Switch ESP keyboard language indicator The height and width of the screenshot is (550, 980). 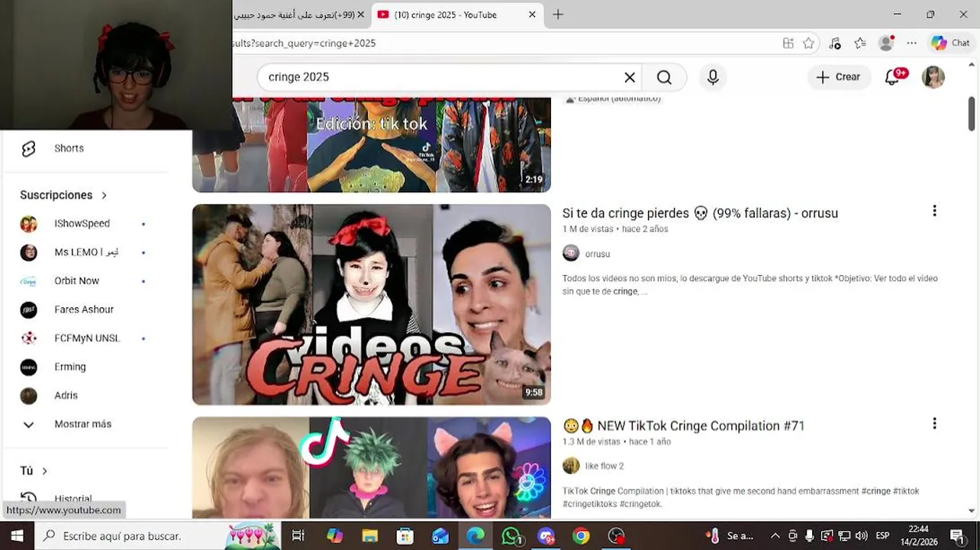882,535
